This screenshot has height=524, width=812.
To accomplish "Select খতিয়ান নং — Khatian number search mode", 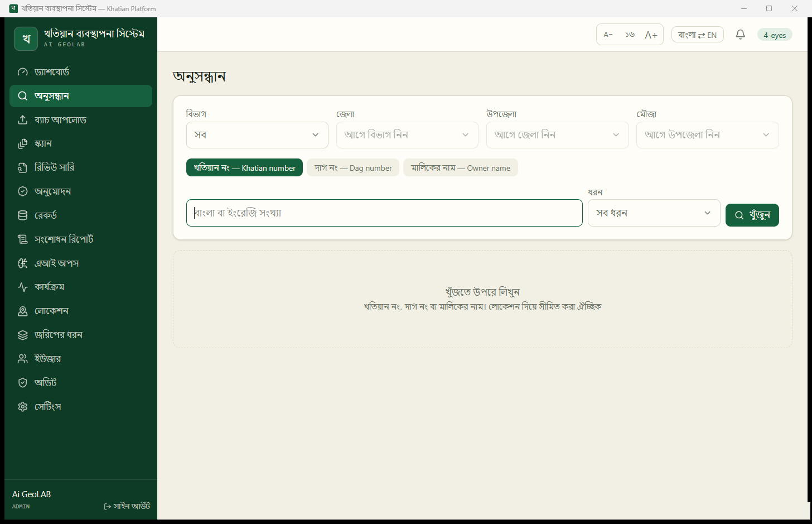I will (244, 168).
